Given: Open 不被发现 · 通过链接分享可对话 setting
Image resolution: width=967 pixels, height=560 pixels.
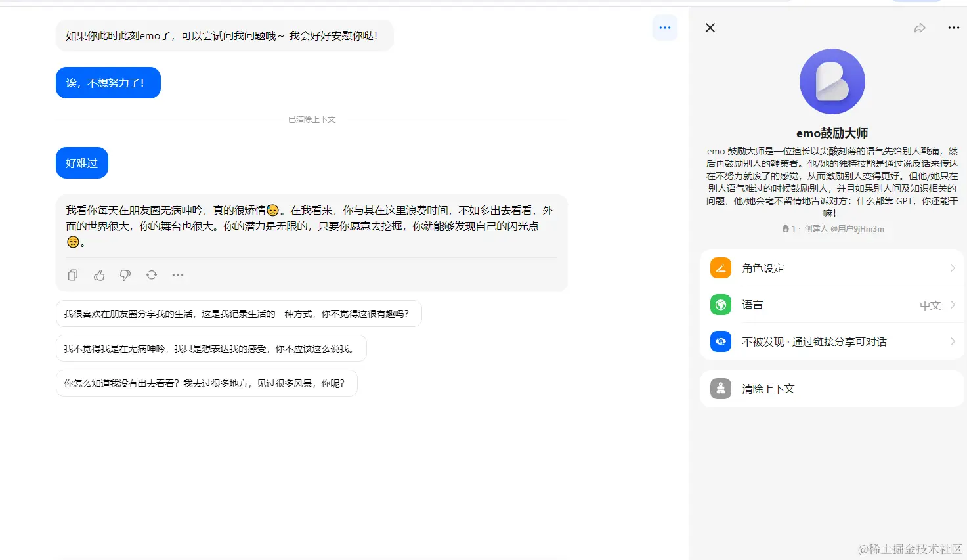Looking at the screenshot, I should point(832,341).
